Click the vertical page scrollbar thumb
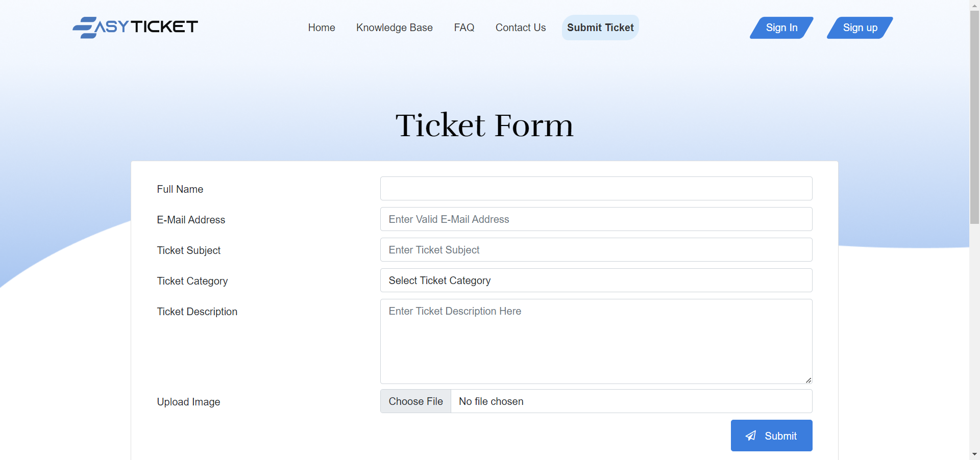 pos(974,117)
